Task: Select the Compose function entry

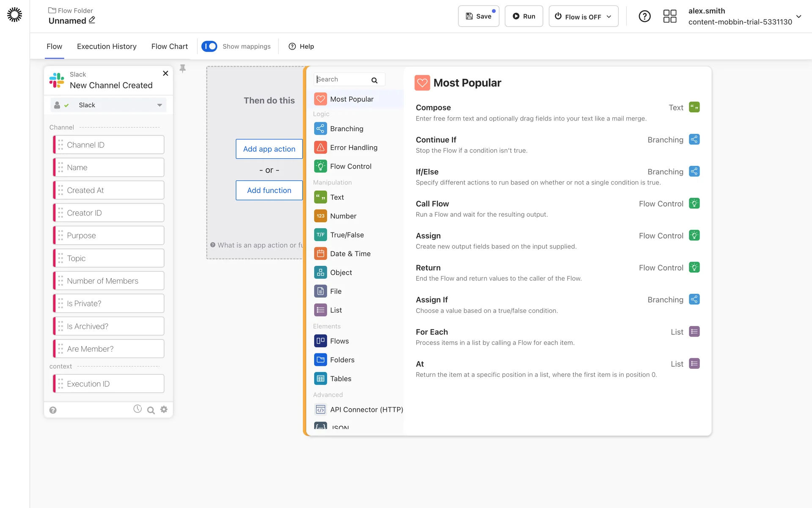Action: coord(433,108)
